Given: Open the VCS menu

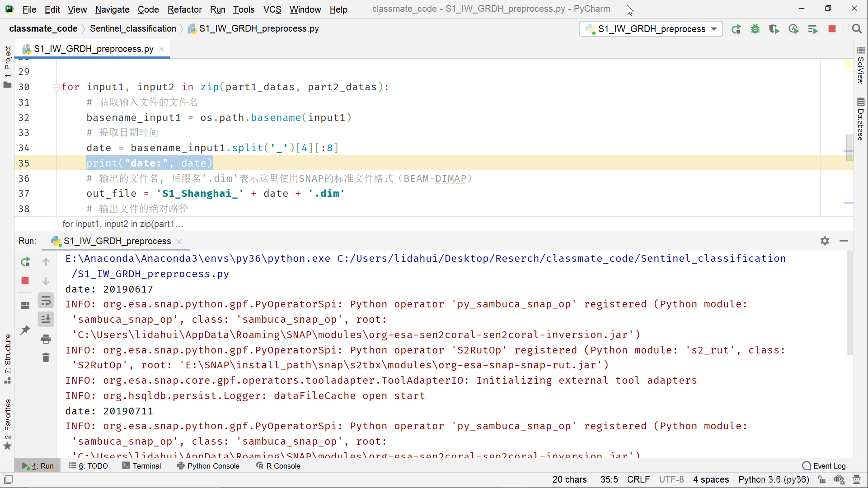Looking at the screenshot, I should point(272,9).
